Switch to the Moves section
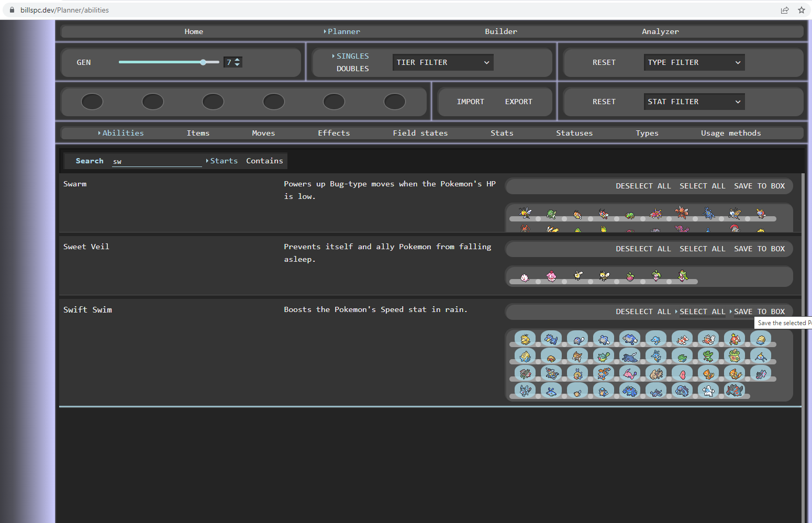Image resolution: width=812 pixels, height=523 pixels. [263, 133]
